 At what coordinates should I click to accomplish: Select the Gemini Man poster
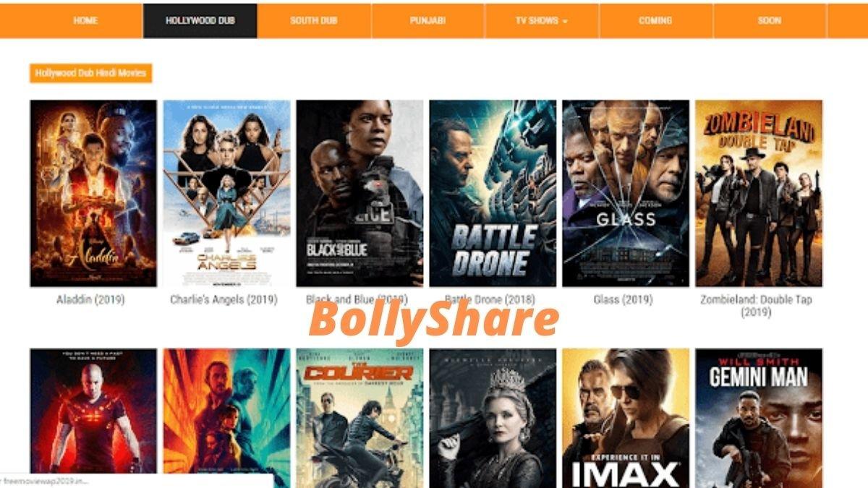[759, 418]
